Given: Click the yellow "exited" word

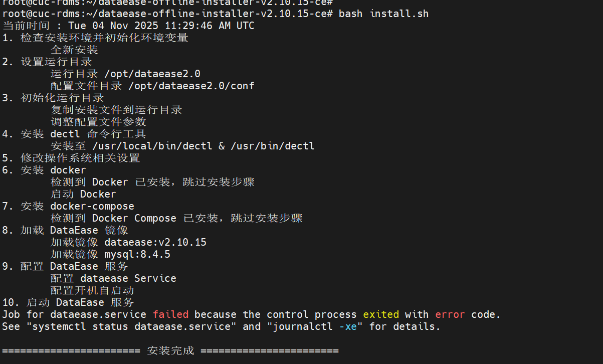Looking at the screenshot, I should coord(381,314).
